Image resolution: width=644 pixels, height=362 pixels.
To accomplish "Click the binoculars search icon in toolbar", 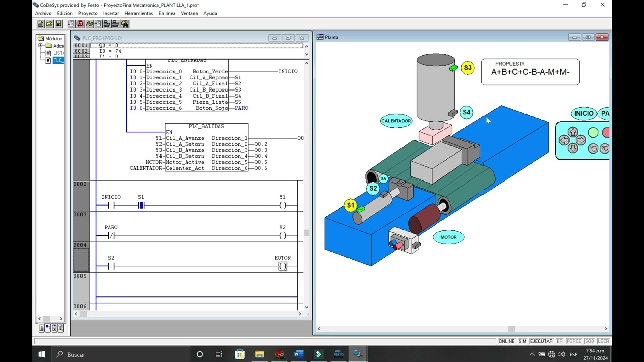I will point(125,24).
